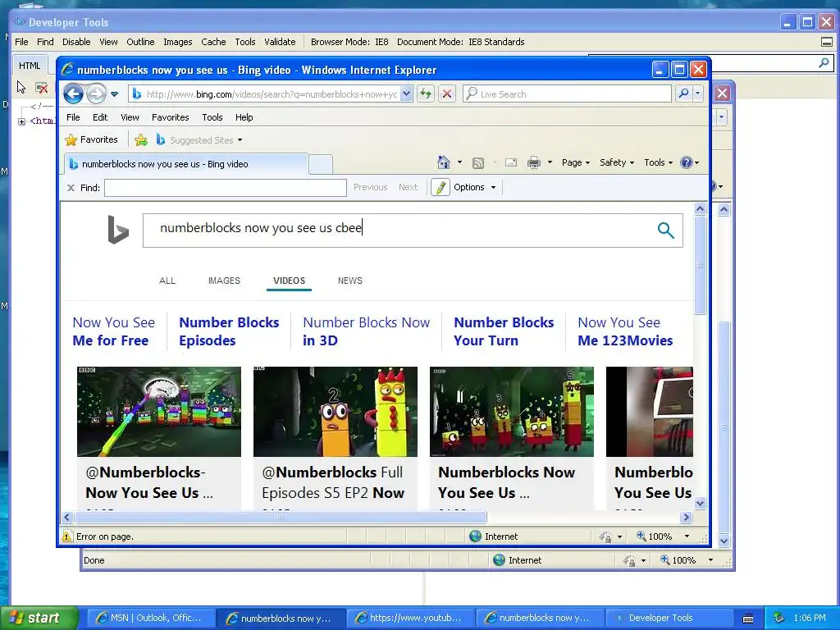This screenshot has height=630, width=840.
Task: Open the zoom level 100% dropdown
Action: point(687,536)
